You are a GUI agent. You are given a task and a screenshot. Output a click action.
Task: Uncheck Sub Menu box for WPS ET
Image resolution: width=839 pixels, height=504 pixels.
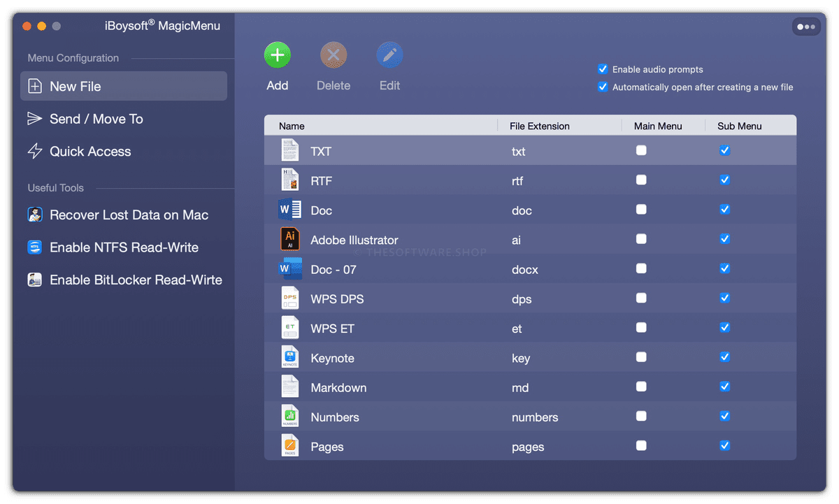(x=725, y=327)
